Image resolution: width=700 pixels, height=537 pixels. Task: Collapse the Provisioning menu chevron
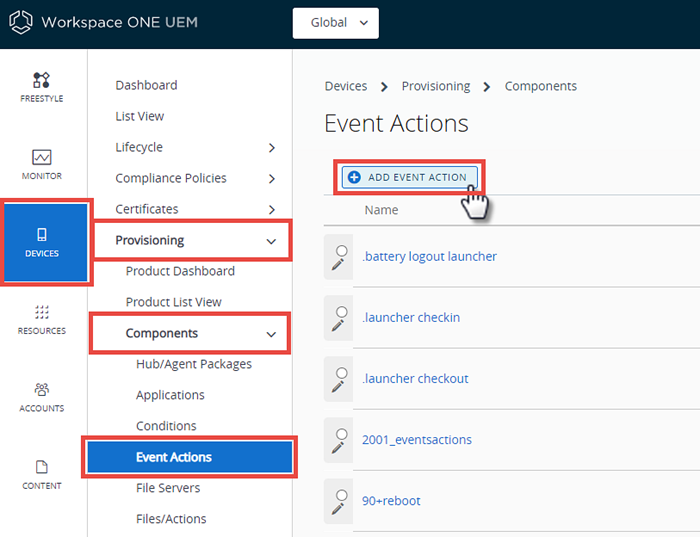pyautogui.click(x=271, y=241)
